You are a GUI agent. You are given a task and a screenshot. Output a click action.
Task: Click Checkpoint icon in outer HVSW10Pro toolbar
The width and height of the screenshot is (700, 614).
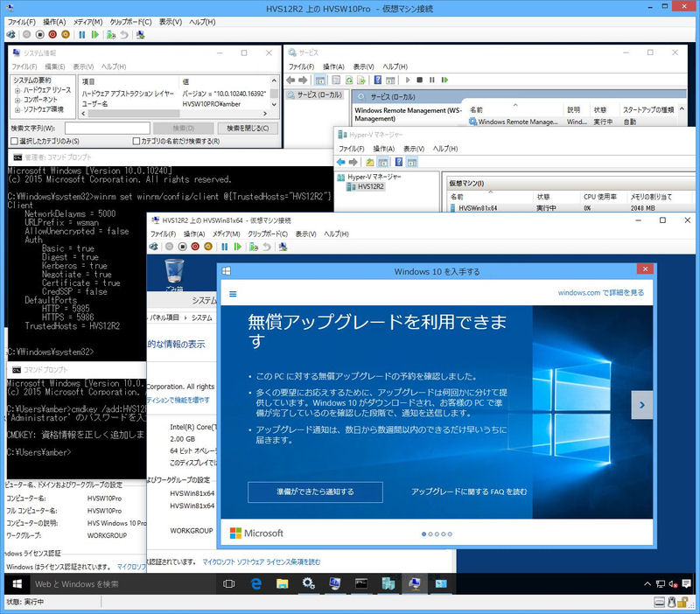(x=111, y=35)
